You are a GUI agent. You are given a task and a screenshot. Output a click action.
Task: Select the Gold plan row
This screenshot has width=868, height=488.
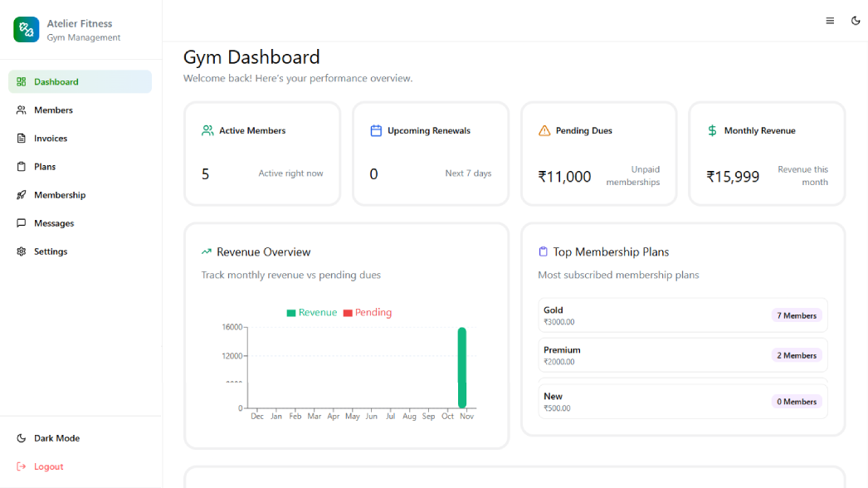click(x=682, y=315)
